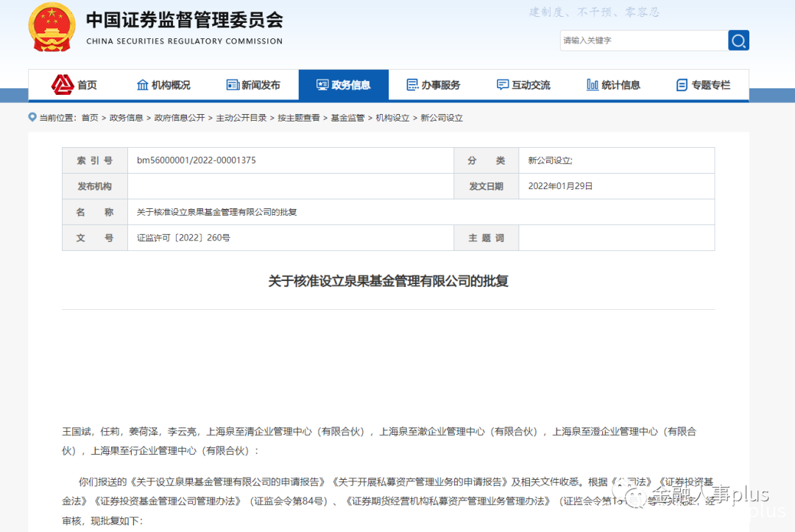Click the form icon beside 办事服务
795x532 pixels.
pos(412,85)
